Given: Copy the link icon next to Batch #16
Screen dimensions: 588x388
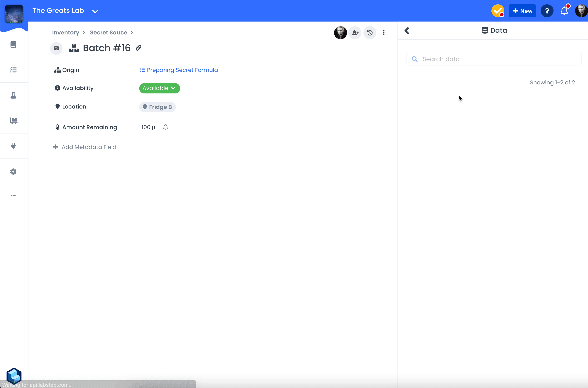Looking at the screenshot, I should 138,48.
